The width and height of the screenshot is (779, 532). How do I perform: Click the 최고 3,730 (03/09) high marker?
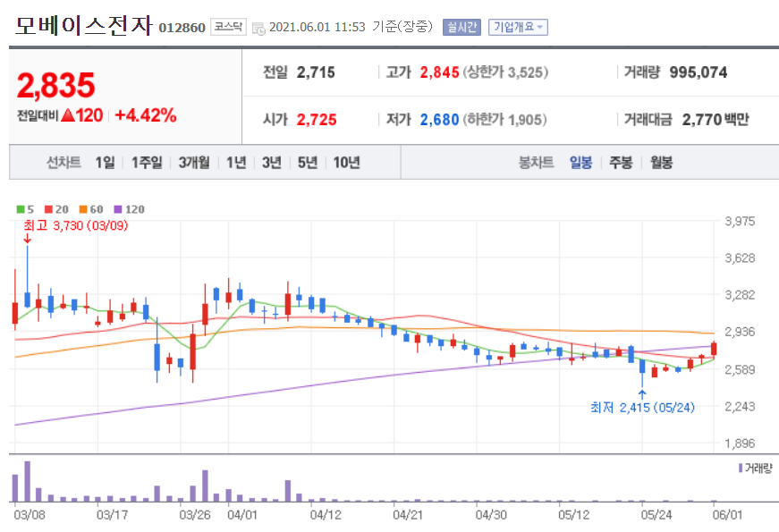pos(75,225)
